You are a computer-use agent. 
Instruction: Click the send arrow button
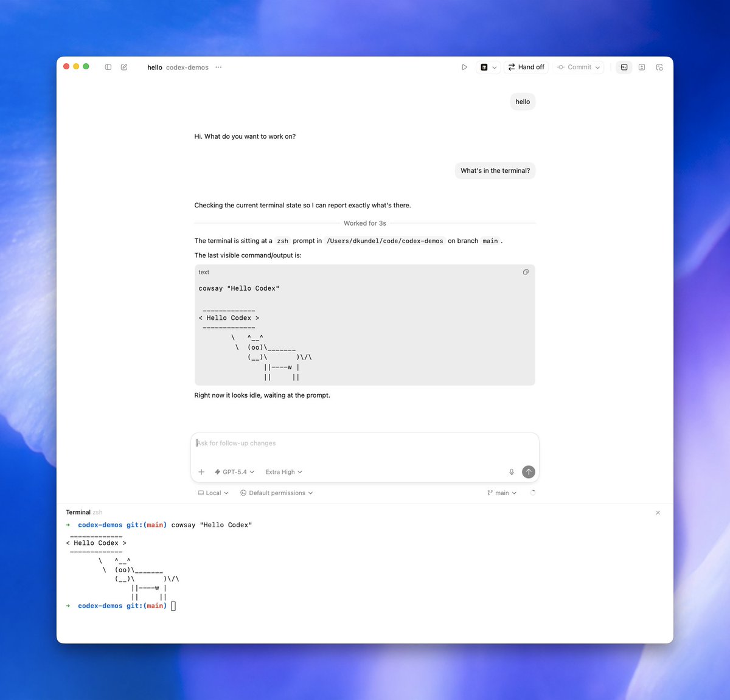pos(529,472)
